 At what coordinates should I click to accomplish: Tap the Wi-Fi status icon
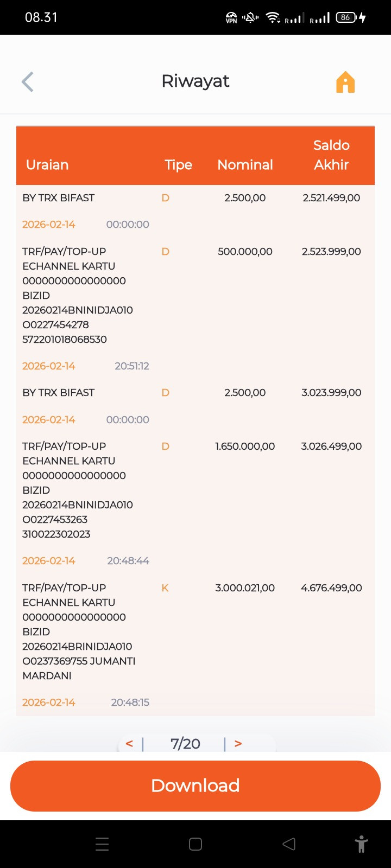(273, 17)
